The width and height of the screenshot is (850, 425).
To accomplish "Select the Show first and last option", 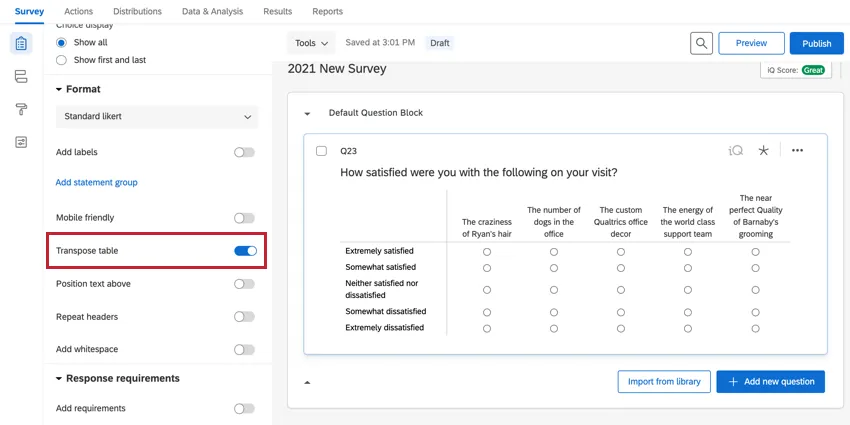I will click(62, 60).
